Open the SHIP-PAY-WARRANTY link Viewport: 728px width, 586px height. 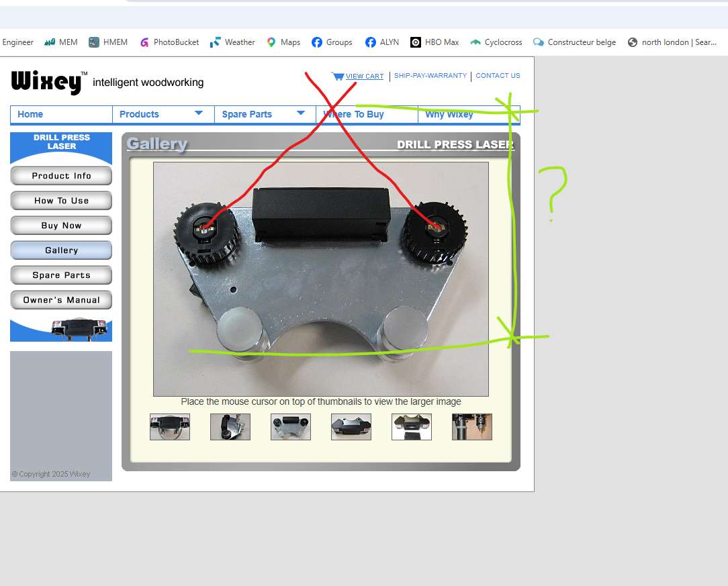[430, 76]
